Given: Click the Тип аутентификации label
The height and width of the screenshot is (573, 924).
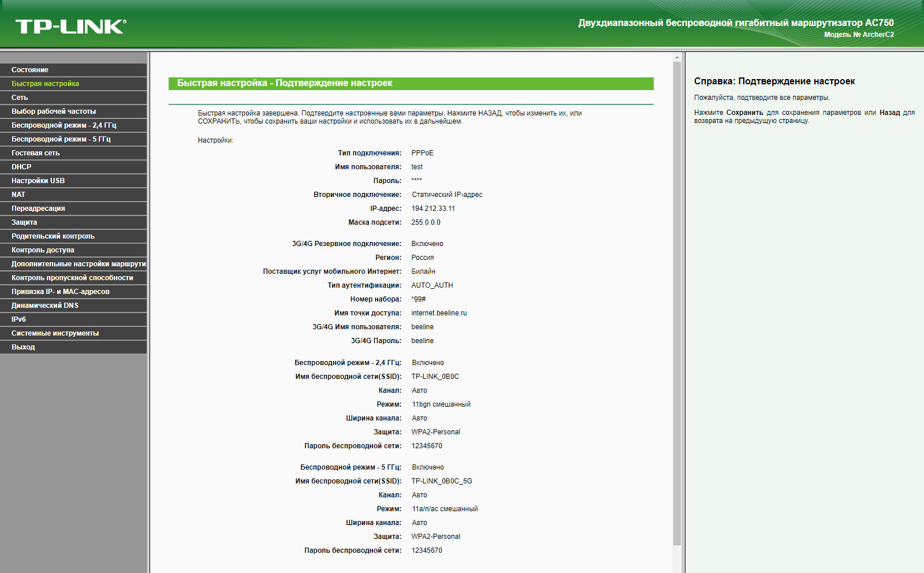Looking at the screenshot, I should tap(364, 285).
